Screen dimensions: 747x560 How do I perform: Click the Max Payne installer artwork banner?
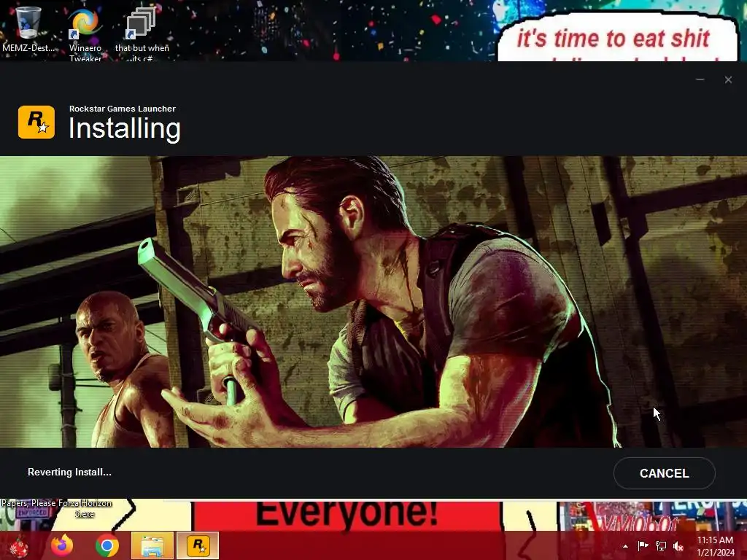click(373, 302)
